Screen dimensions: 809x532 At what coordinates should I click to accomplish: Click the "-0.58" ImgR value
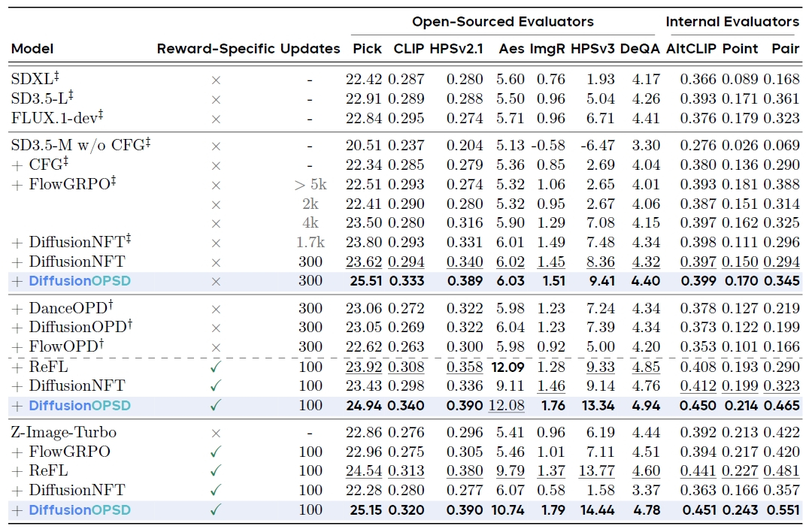[548, 145]
